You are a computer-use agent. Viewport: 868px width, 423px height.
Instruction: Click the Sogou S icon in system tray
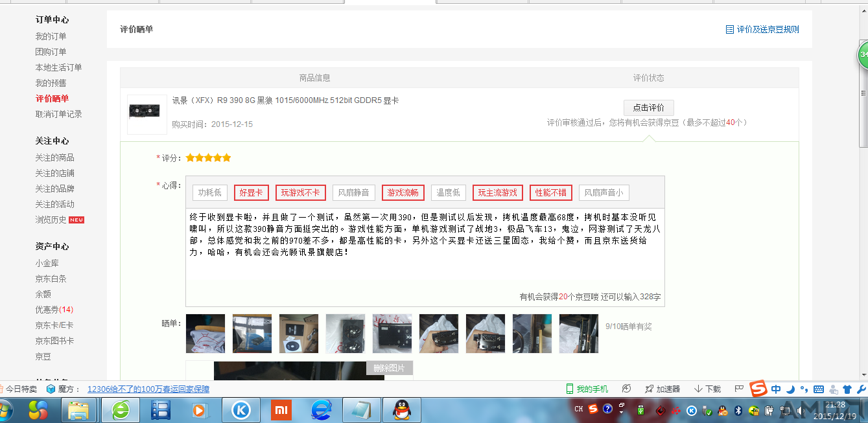(x=594, y=409)
